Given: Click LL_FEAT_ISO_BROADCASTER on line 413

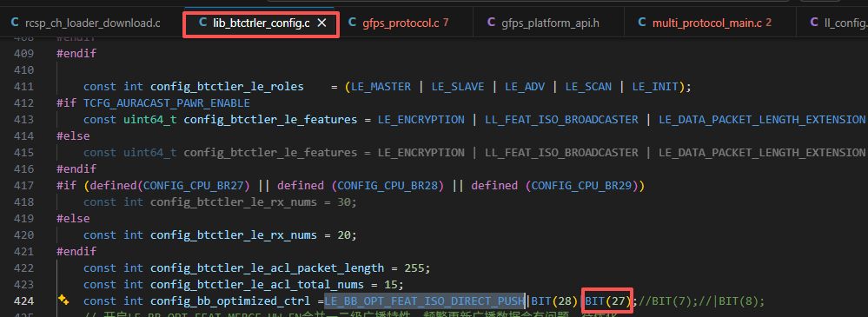Looking at the screenshot, I should [561, 120].
